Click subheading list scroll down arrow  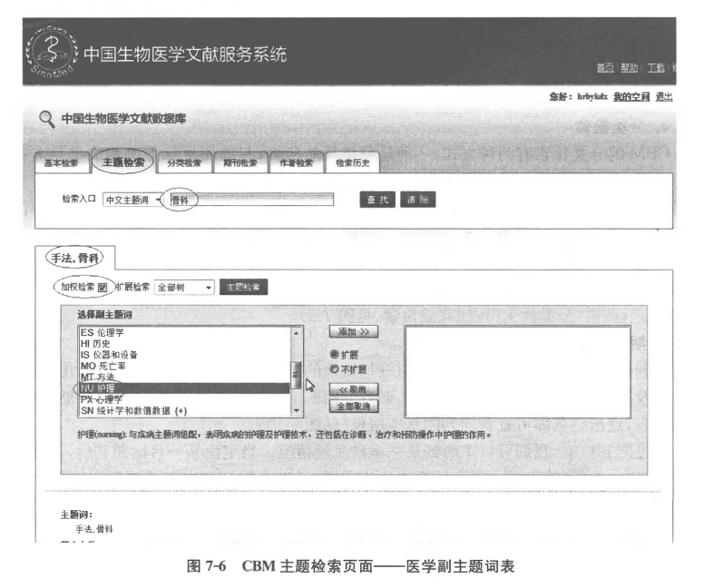[297, 410]
